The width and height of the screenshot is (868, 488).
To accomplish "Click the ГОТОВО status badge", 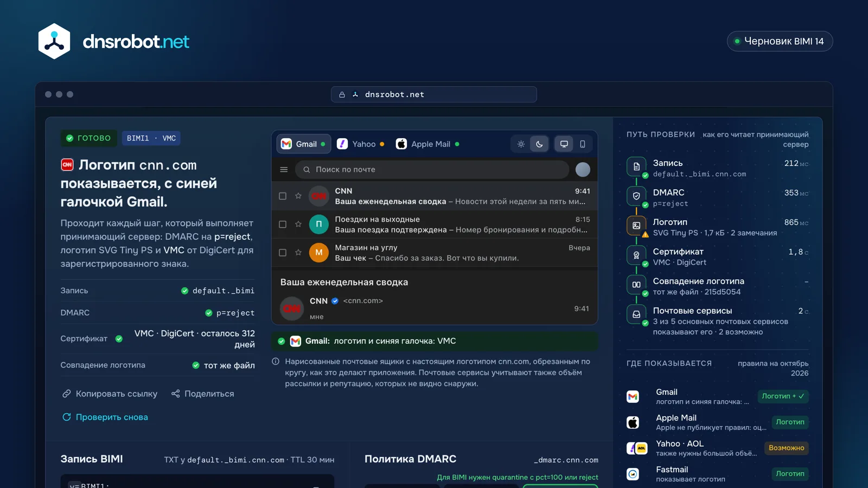I will coord(88,138).
